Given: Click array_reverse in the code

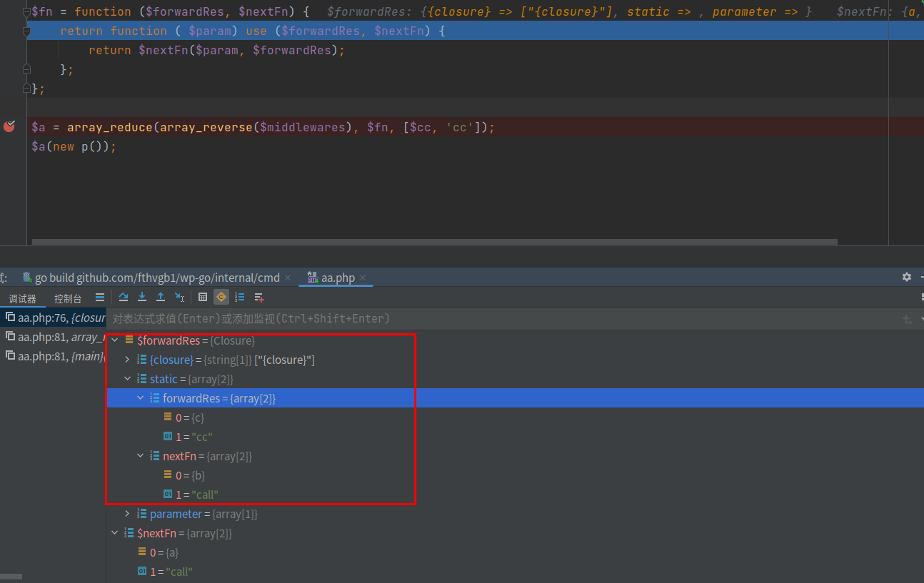Looking at the screenshot, I should point(206,127).
